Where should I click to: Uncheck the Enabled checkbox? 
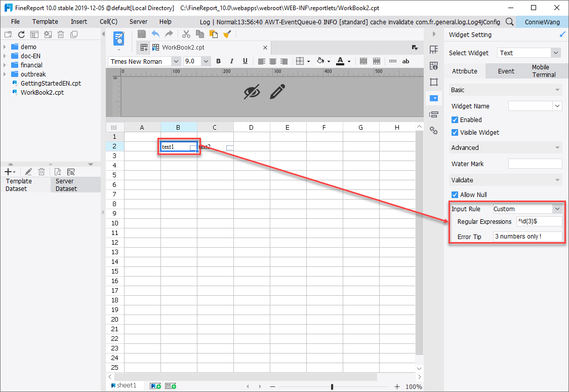(x=455, y=120)
